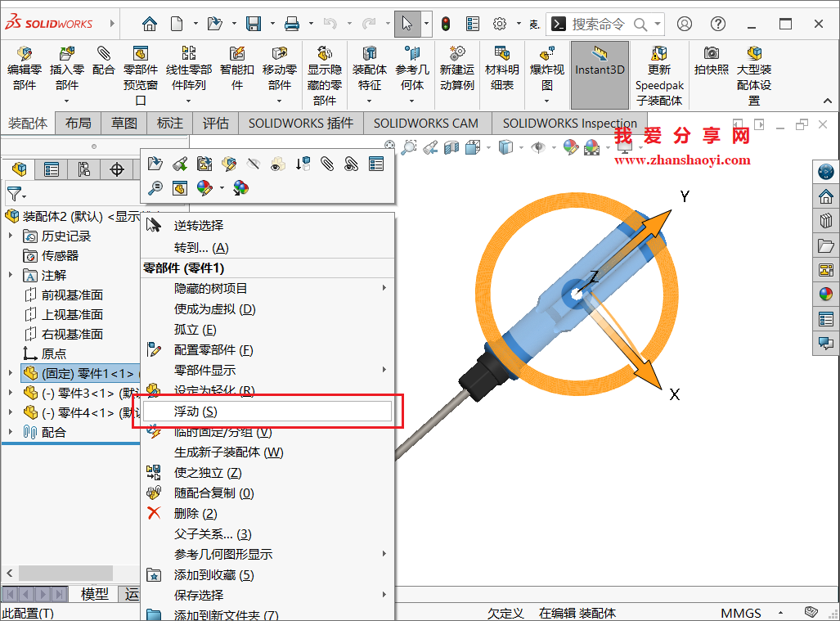840x621 pixels.
Task: Click Exploded View (爆炸视图) icon
Action: (x=547, y=53)
